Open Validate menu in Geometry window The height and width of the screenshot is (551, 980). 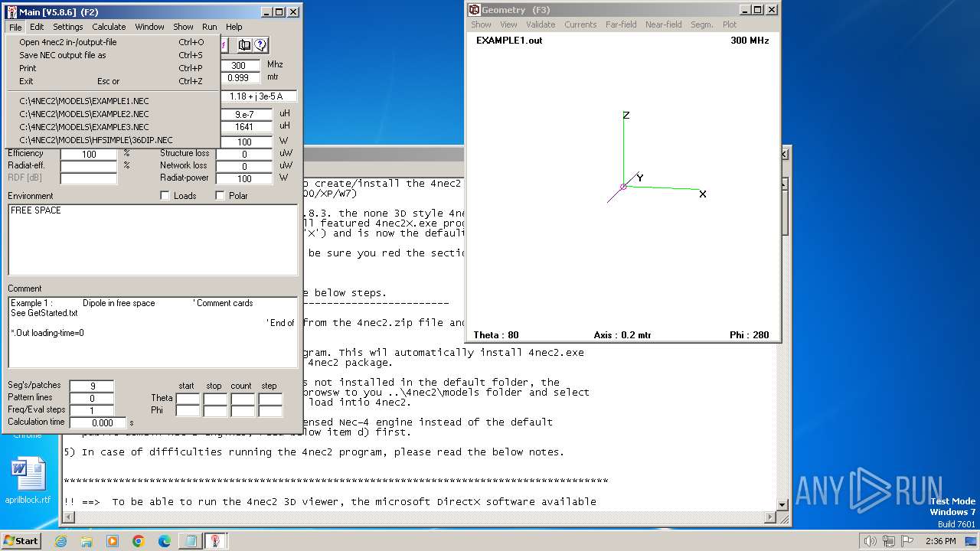click(541, 24)
